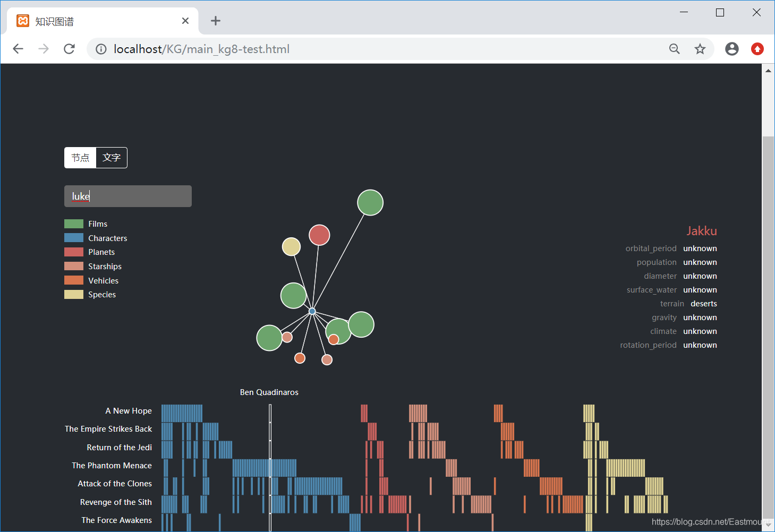Maximize the browser window

tap(720, 12)
